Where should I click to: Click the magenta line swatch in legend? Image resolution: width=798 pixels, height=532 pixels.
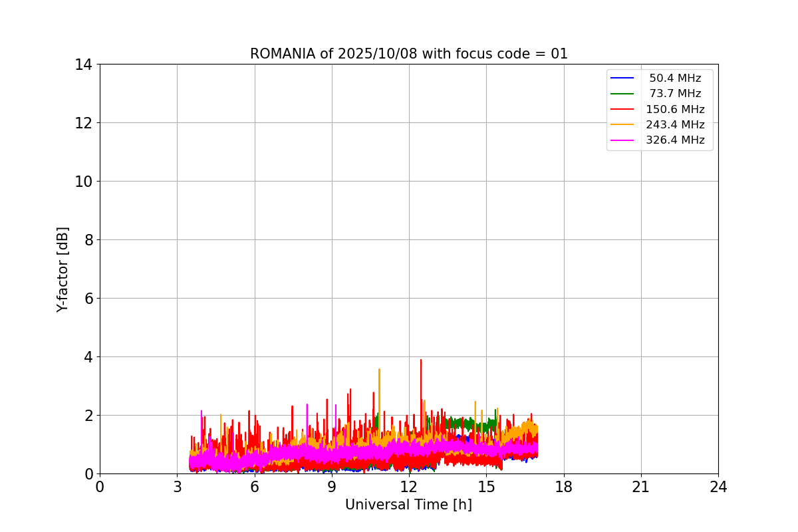[x=622, y=140]
